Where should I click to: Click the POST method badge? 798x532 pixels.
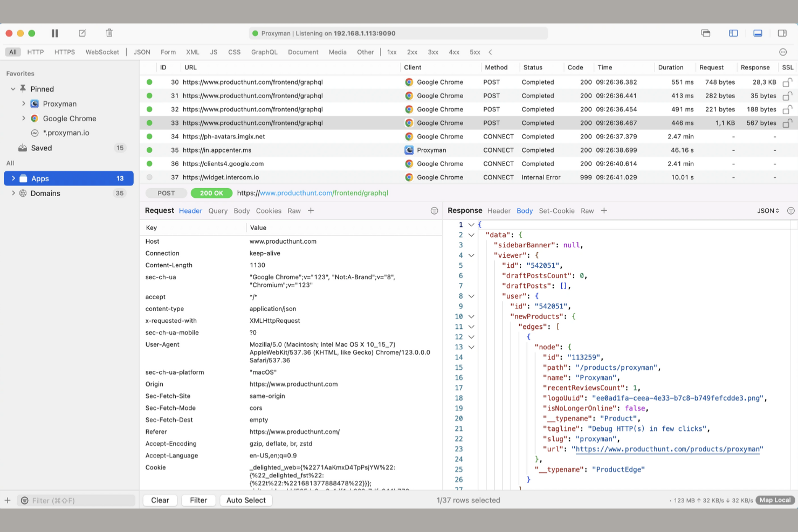point(166,193)
